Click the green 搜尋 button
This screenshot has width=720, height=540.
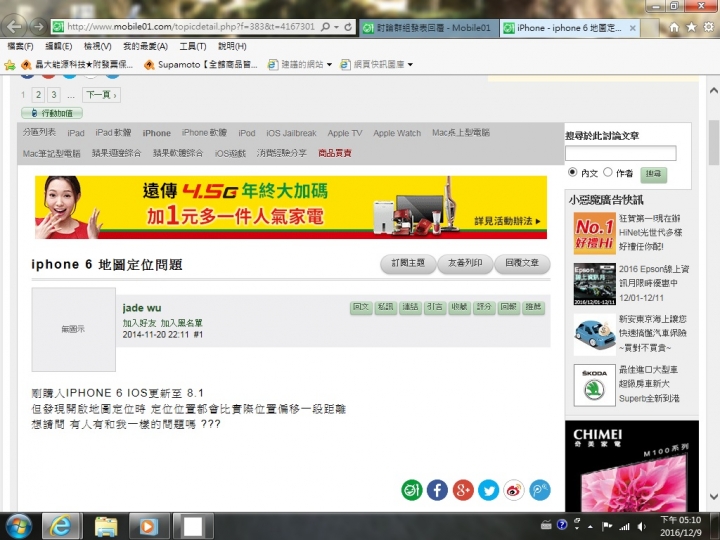tap(653, 174)
